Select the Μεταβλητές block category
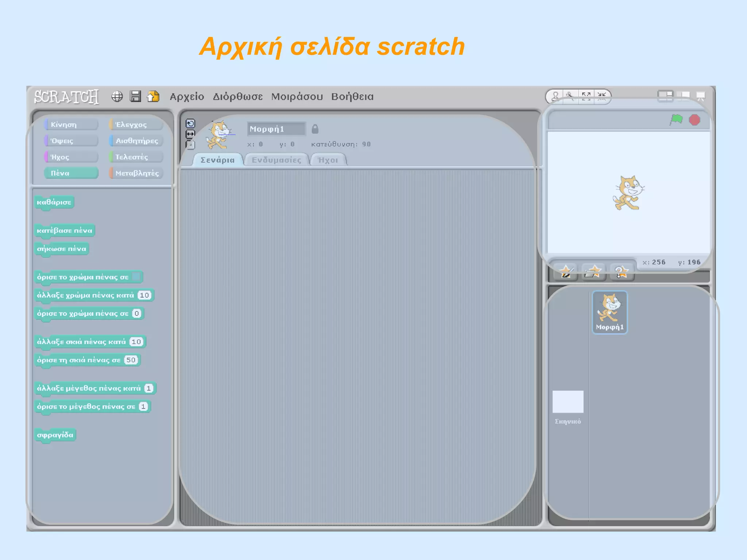The image size is (747, 560). [136, 173]
